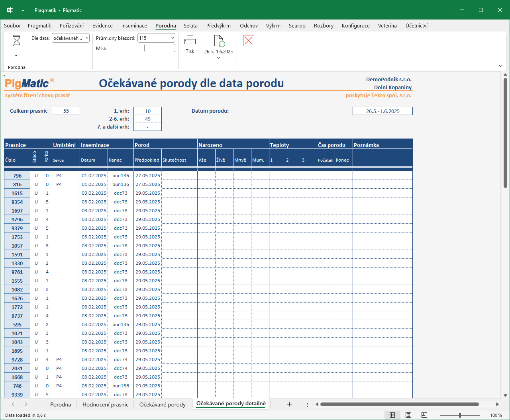This screenshot has height=420, width=510.
Task: Click the '2-6. vrh' value 45
Action: tap(147, 119)
